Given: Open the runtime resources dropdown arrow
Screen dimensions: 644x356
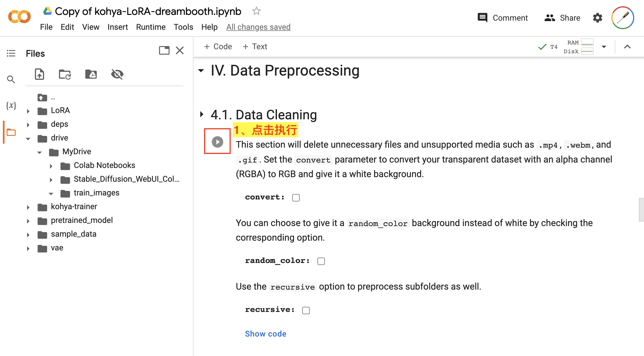Looking at the screenshot, I should (604, 46).
